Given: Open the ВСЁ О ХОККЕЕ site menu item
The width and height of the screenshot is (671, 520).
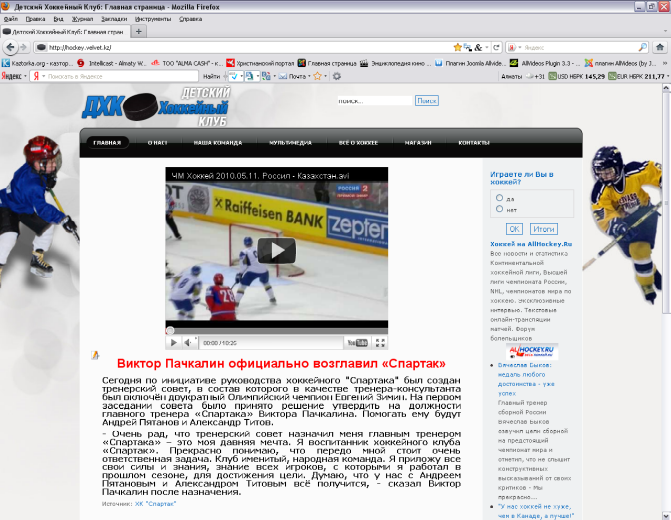Looking at the screenshot, I should (x=358, y=143).
